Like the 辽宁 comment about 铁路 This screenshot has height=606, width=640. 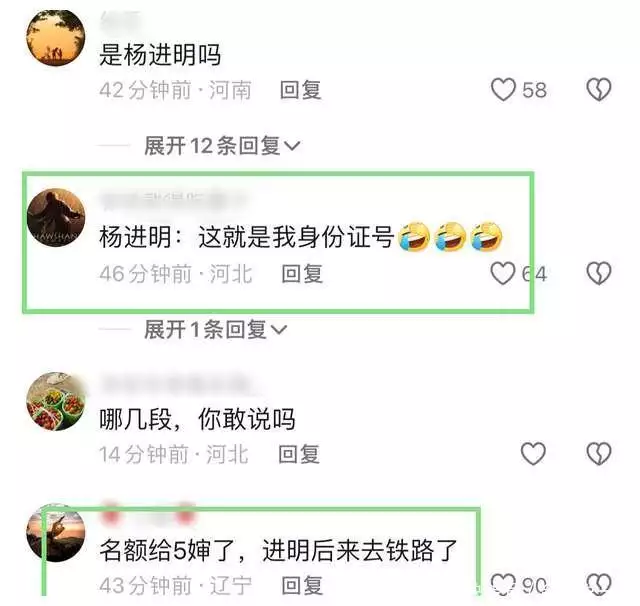tap(503, 584)
